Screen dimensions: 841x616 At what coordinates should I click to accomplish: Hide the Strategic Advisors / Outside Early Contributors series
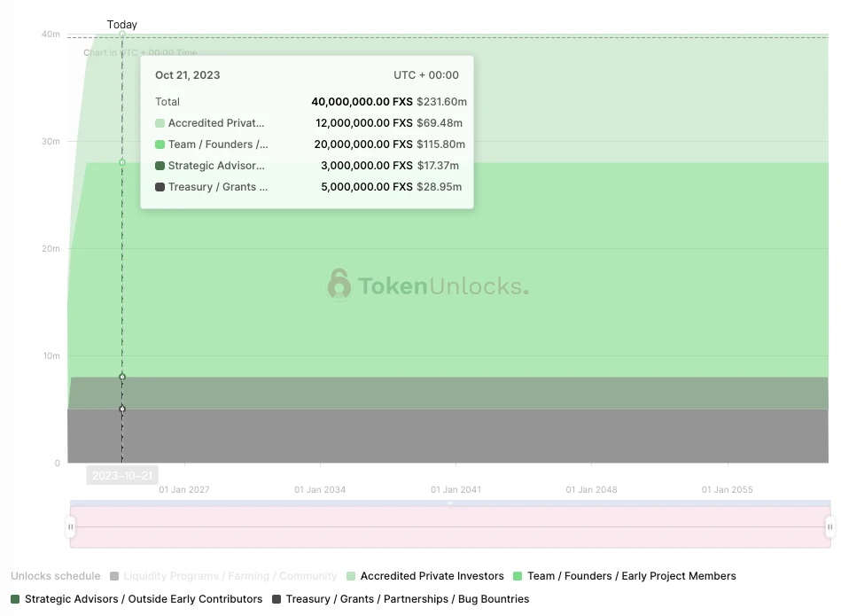coord(144,599)
